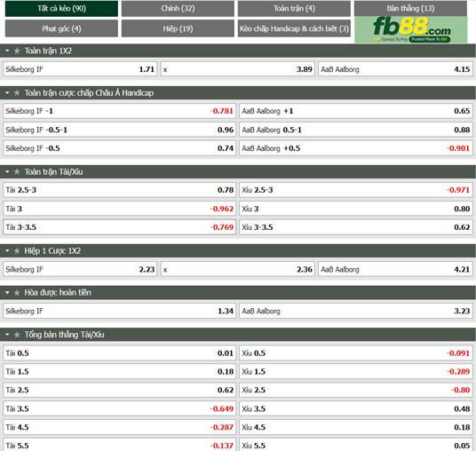Choose Tài 0.5 at 0.01
The image size is (476, 451).
120,353
